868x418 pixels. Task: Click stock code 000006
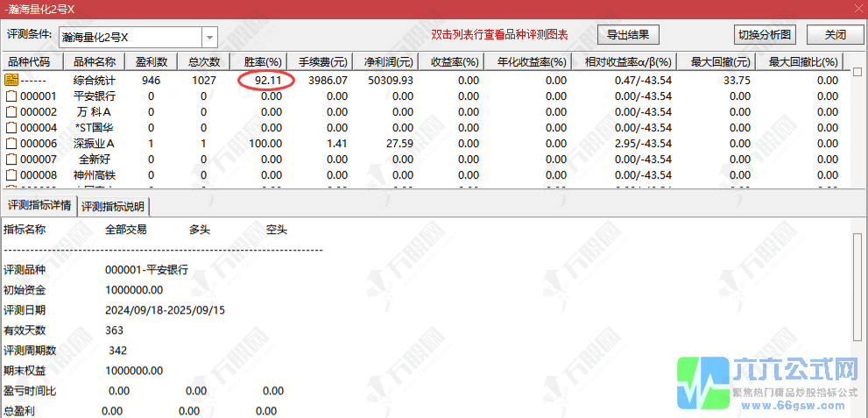click(39, 144)
